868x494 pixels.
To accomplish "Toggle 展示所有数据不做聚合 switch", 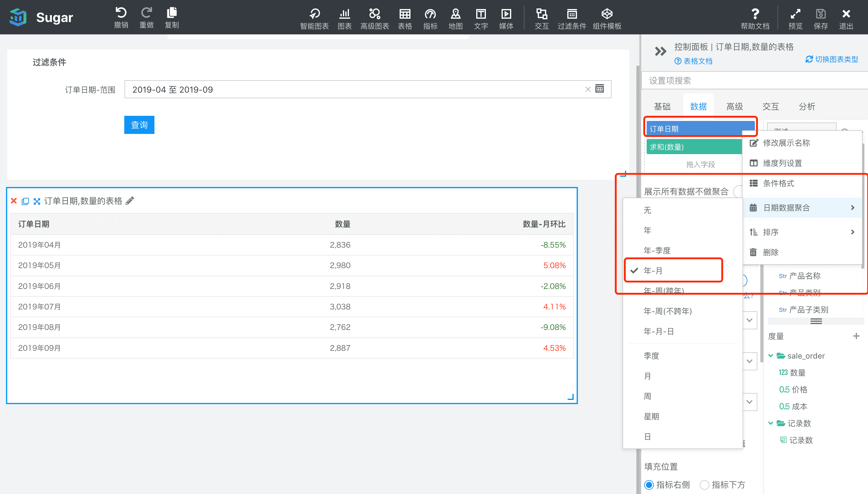I will (x=737, y=191).
